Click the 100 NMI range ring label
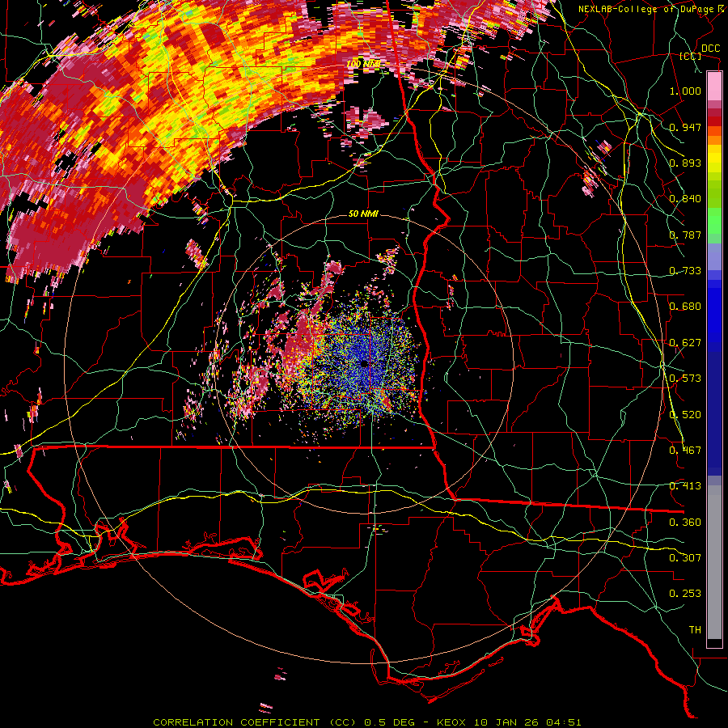Viewport: 728px width, 728px height. click(363, 64)
